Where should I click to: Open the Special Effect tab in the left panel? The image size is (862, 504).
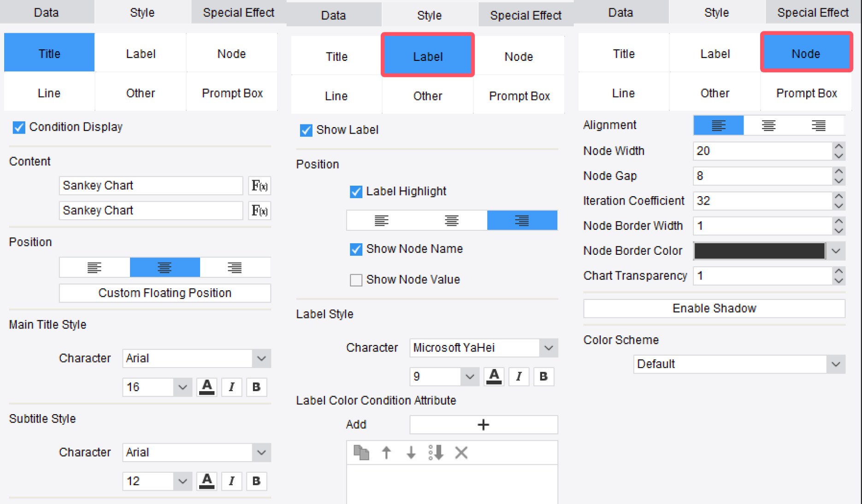(x=238, y=12)
